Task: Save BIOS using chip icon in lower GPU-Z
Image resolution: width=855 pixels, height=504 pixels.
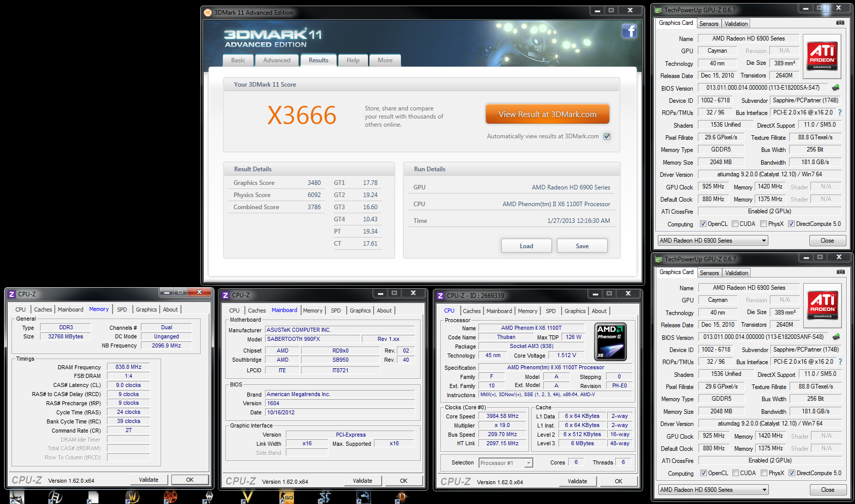Action: (x=836, y=337)
